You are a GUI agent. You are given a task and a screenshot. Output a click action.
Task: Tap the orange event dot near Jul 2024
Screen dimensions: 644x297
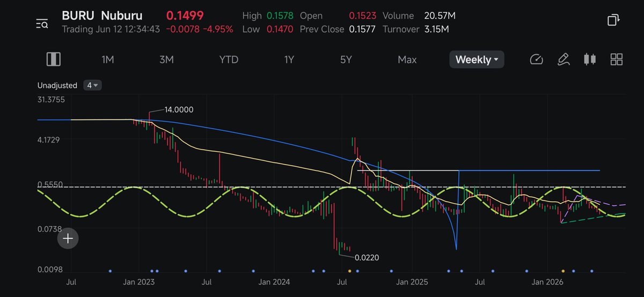point(349,271)
